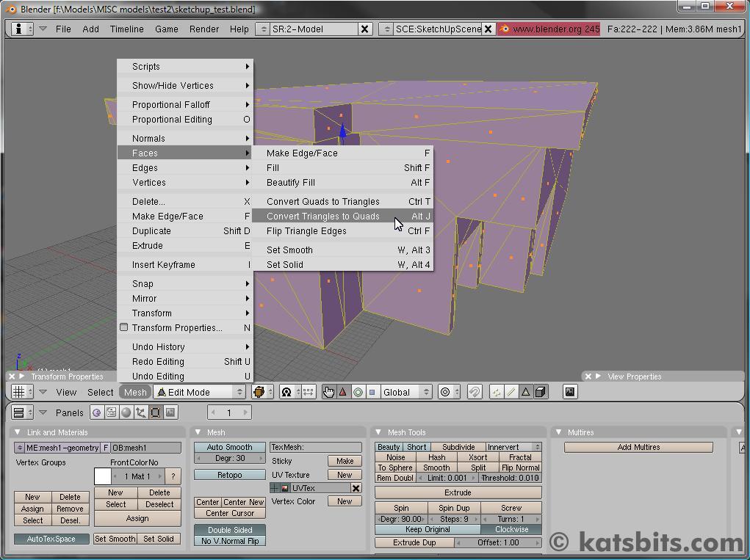Collapse the Mesh panel triangle
Screen dimensions: 750x560
pyautogui.click(x=198, y=432)
